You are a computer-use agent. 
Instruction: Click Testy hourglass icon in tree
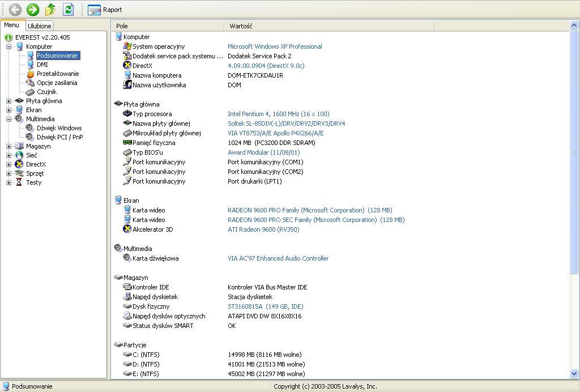[x=19, y=182]
